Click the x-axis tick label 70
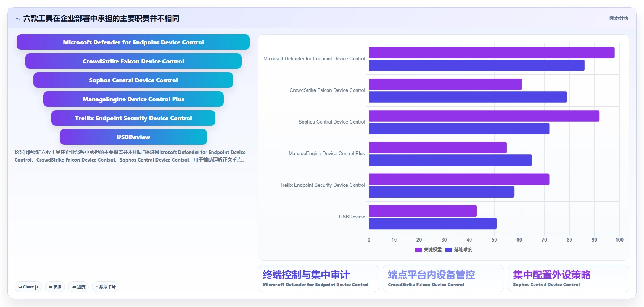644x307 pixels. [544, 240]
